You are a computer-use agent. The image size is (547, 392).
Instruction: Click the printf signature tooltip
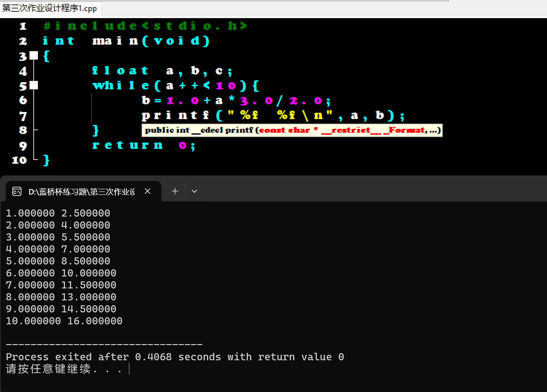pyautogui.click(x=292, y=130)
